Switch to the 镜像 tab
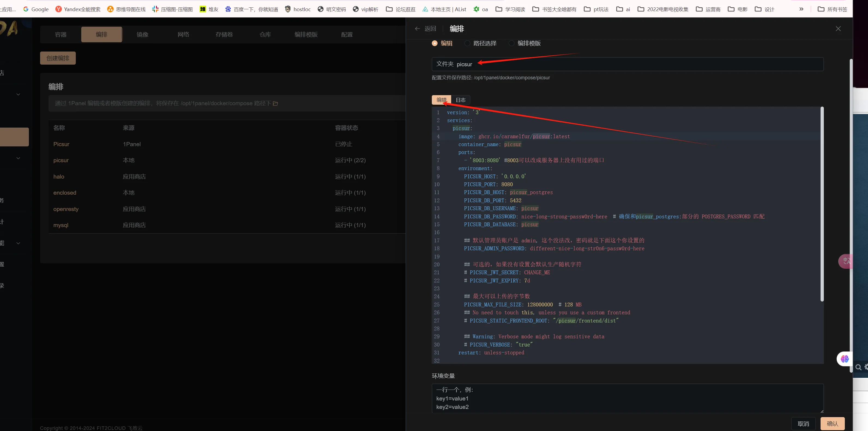Screen dimensions: 868x431 [x=143, y=34]
